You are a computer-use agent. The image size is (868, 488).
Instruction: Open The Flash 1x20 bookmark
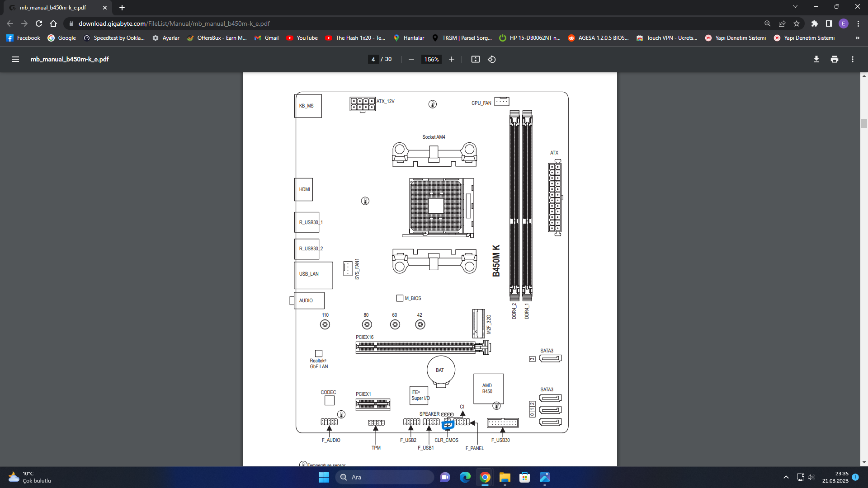click(355, 38)
